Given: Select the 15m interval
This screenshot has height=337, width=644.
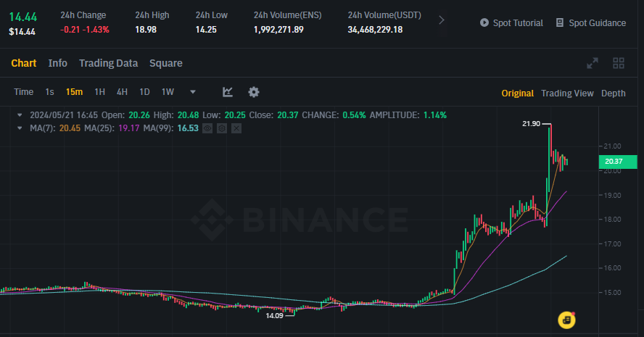Looking at the screenshot, I should click(75, 92).
